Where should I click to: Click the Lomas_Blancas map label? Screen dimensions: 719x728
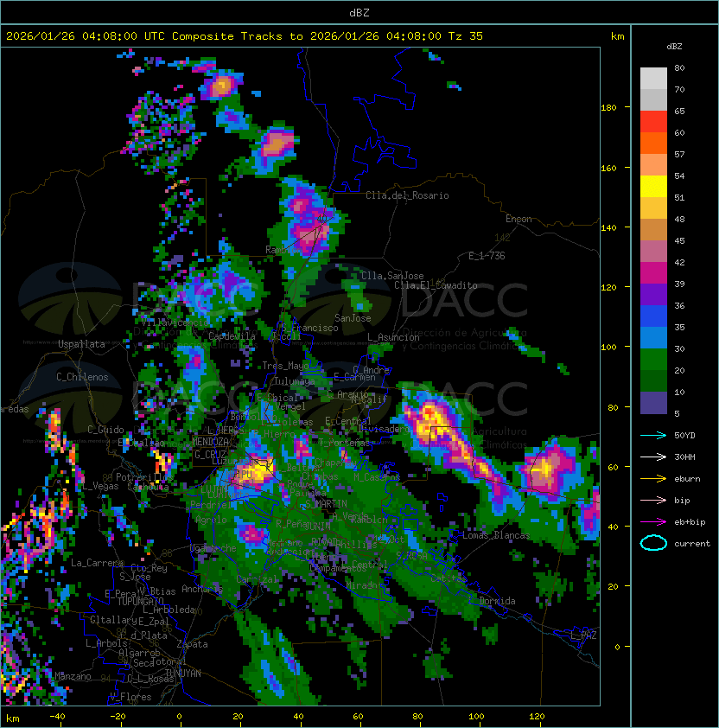coord(496,535)
